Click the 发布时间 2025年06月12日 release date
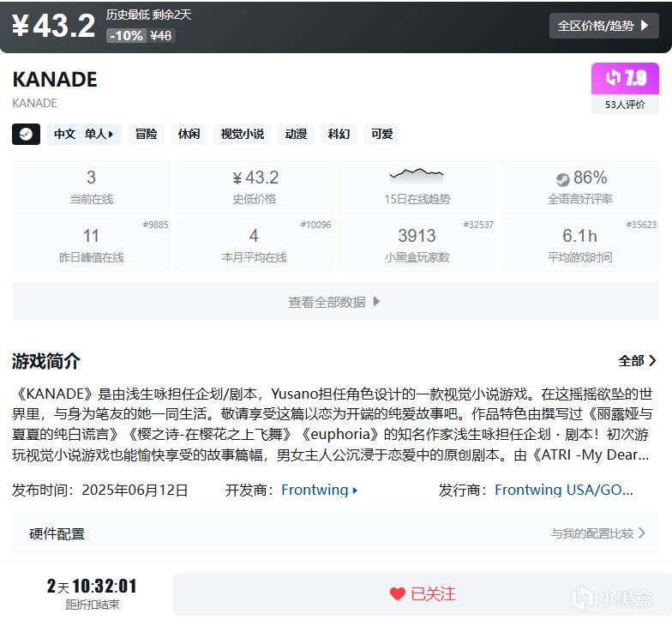This screenshot has width=672, height=626. [x=99, y=490]
